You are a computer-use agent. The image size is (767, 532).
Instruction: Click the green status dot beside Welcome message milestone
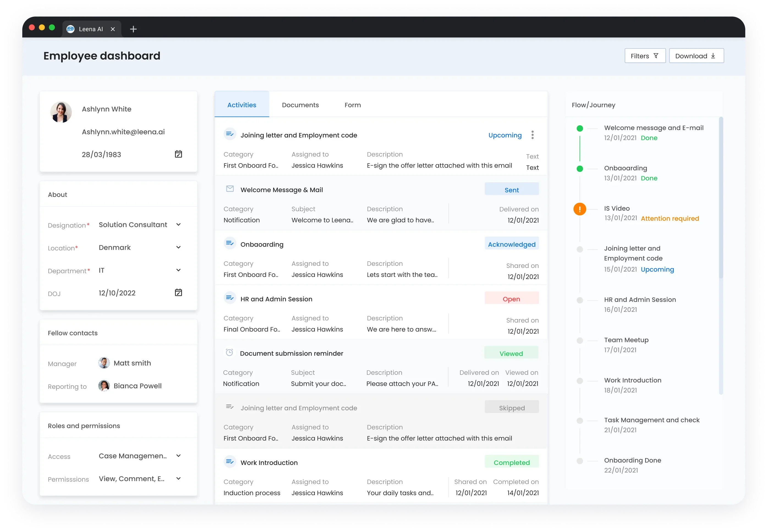point(580,128)
